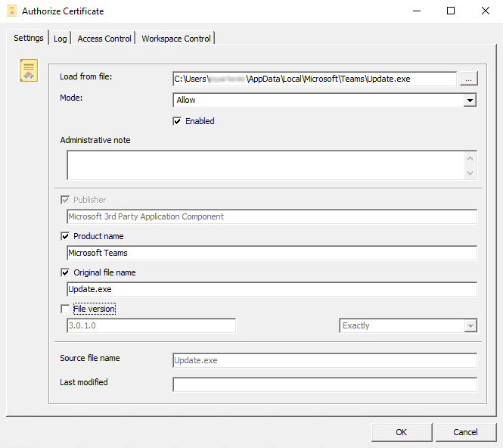Image resolution: width=503 pixels, height=448 pixels.
Task: Uncheck the Original file name checkbox
Action: point(64,272)
